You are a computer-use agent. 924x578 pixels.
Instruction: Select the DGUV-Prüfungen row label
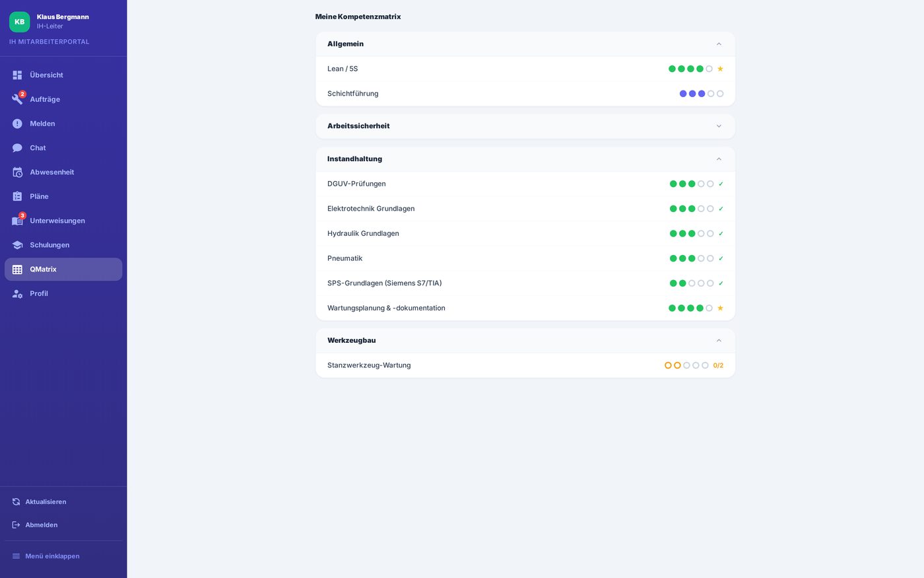(356, 184)
